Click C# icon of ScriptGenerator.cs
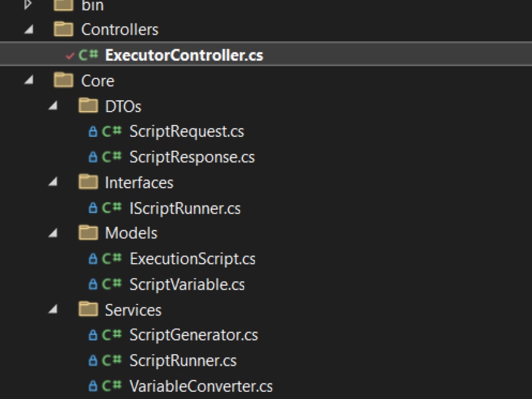 (112, 335)
